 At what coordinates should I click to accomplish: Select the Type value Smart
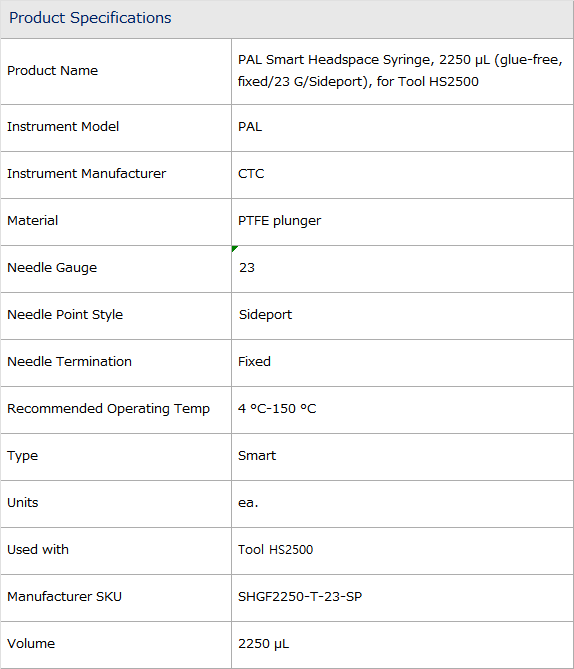(x=257, y=456)
